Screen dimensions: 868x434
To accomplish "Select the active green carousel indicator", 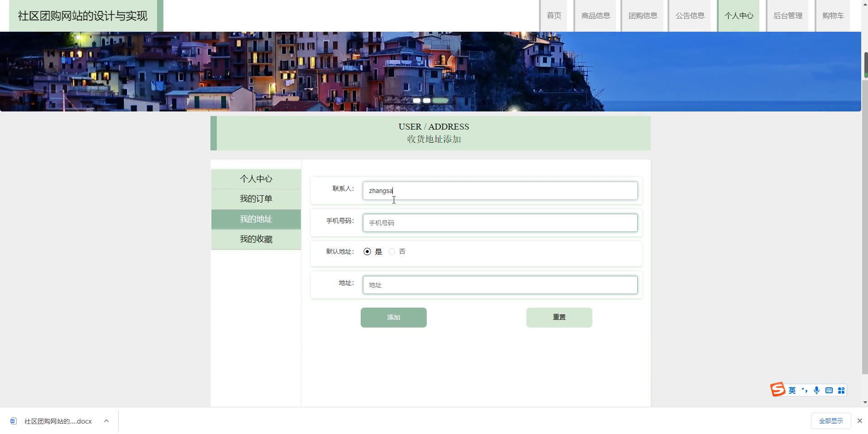I will coord(440,101).
